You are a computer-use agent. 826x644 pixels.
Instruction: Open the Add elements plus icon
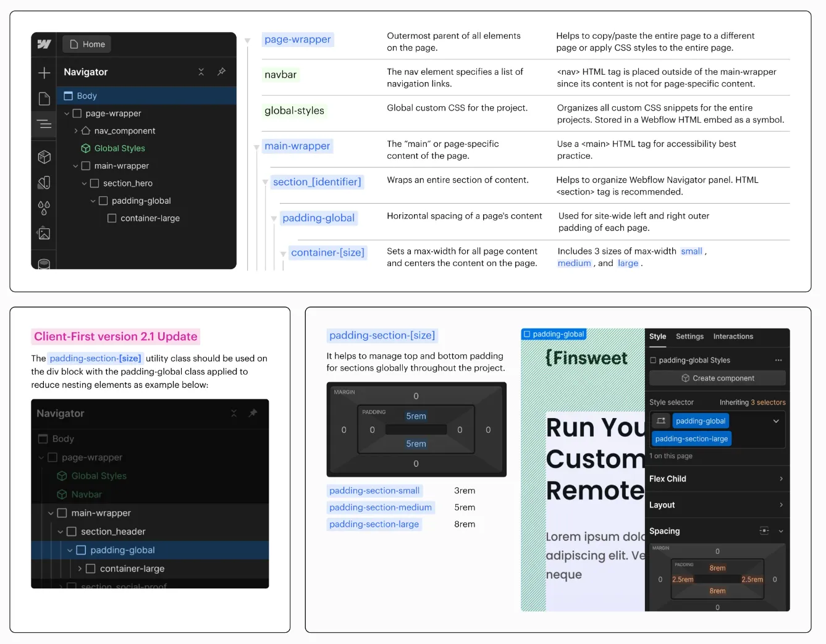(44, 73)
